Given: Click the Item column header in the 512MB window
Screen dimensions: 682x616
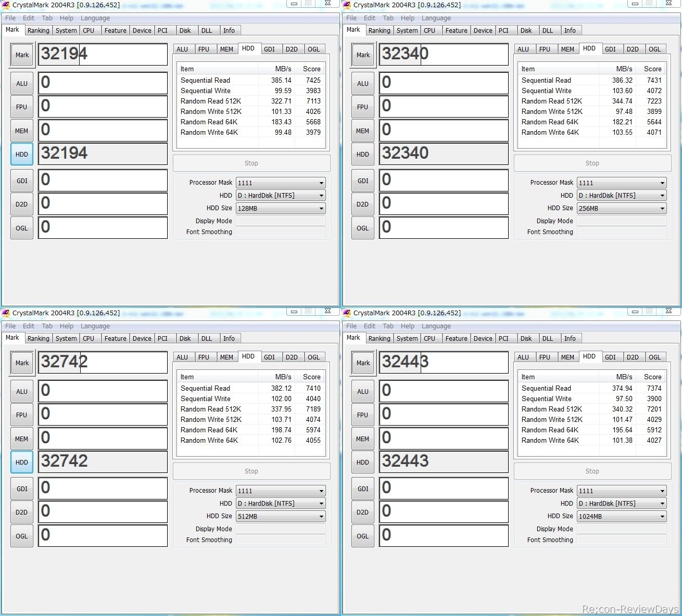Looking at the screenshot, I should tap(218, 377).
